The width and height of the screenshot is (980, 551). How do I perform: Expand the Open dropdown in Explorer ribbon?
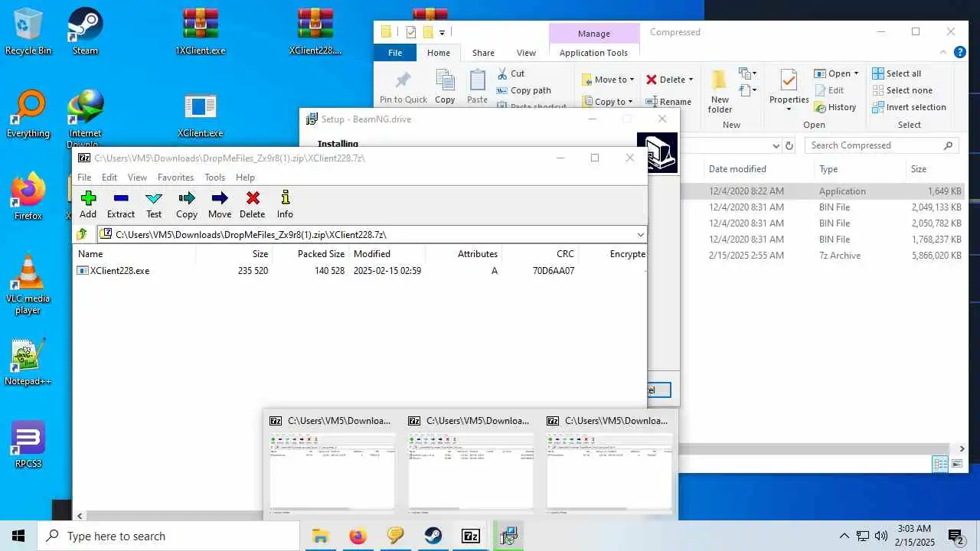point(856,73)
